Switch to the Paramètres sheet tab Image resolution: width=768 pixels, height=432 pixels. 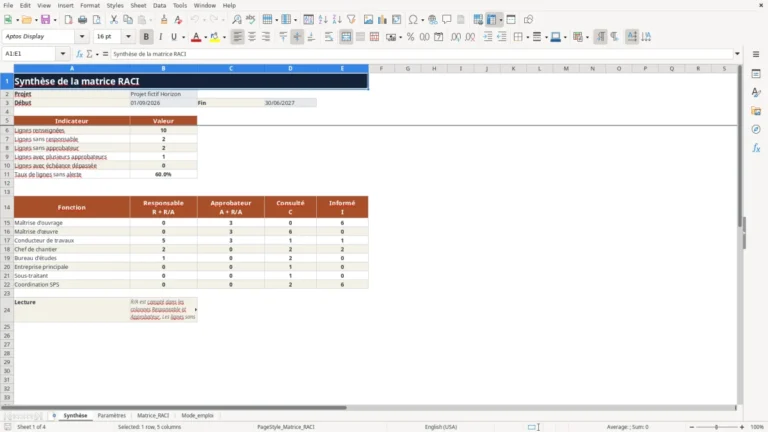tap(112, 415)
